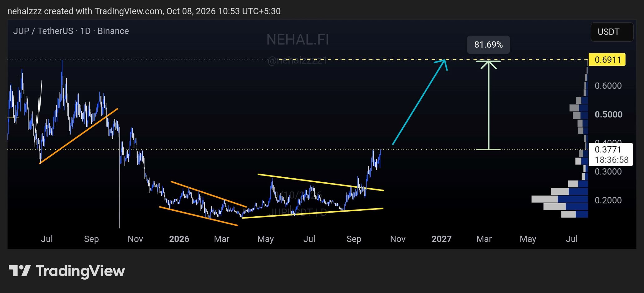
Task: Click the USDT currency button
Action: pyautogui.click(x=612, y=32)
